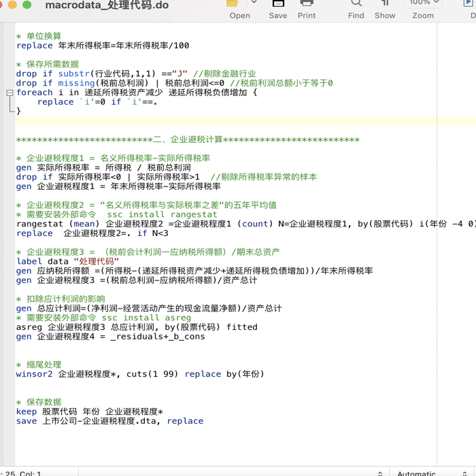The width and height of the screenshot is (476, 476).
Task: Click line 'gen 实际所得税率 = 所得税 / 税前总利润'
Action: 103,167
